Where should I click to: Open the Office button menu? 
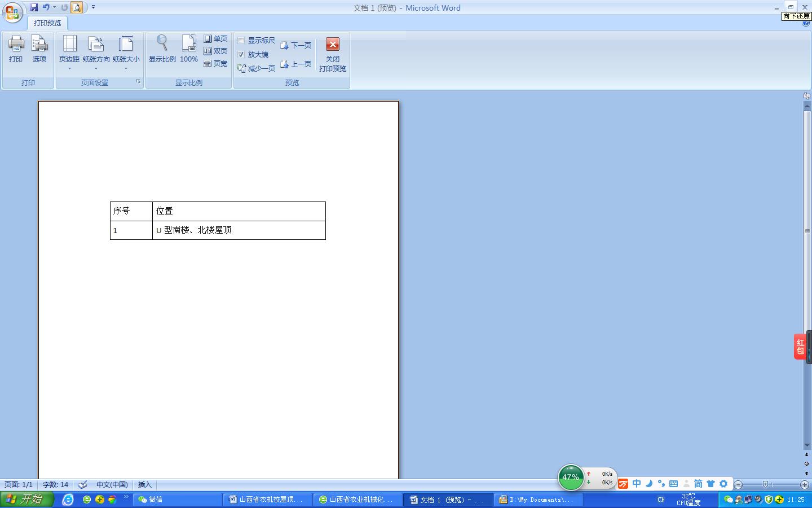[x=12, y=12]
